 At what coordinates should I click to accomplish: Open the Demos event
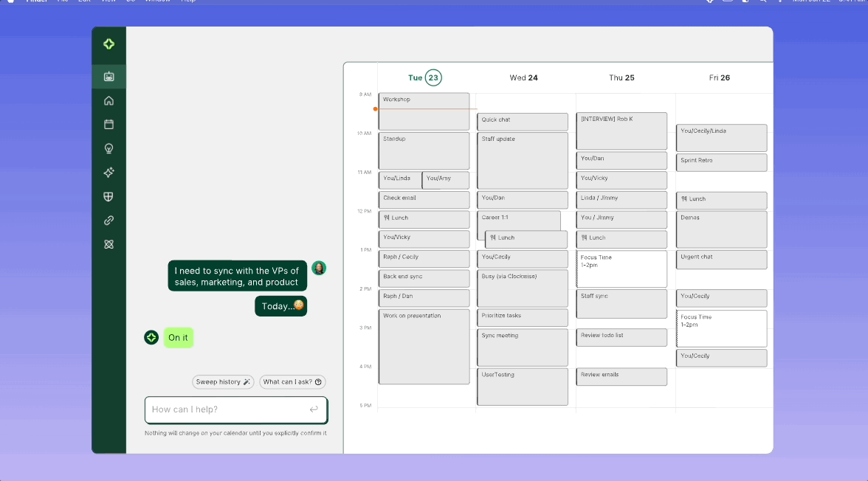tap(721, 229)
